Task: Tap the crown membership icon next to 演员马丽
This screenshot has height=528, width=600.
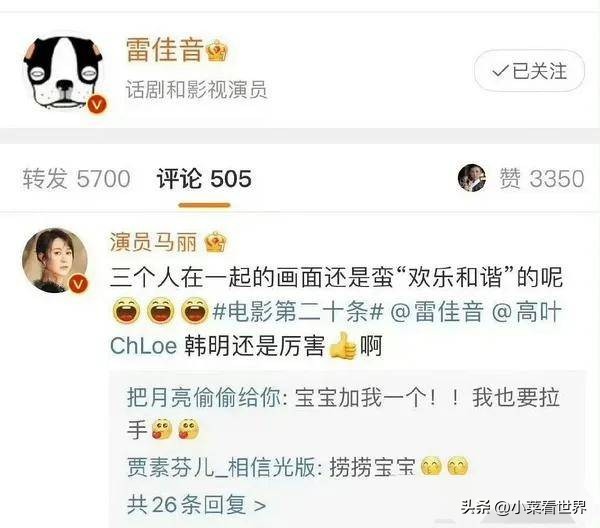Action: click(215, 242)
